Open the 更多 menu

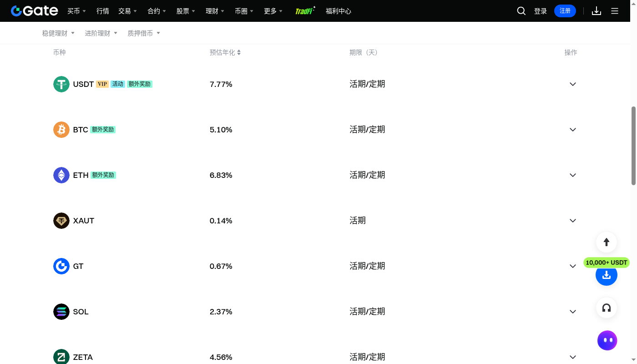[x=273, y=11]
